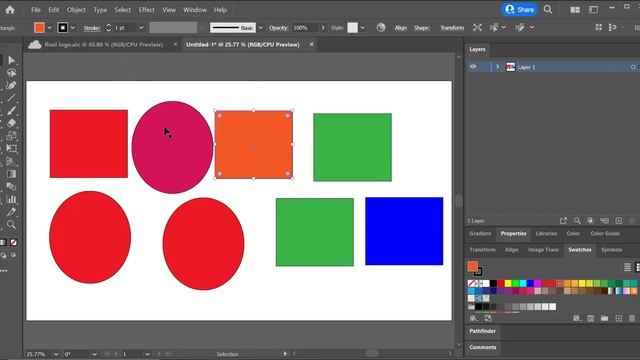The image size is (640, 360).
Task: Select the Perspective Grid tool
Action: tap(11, 161)
